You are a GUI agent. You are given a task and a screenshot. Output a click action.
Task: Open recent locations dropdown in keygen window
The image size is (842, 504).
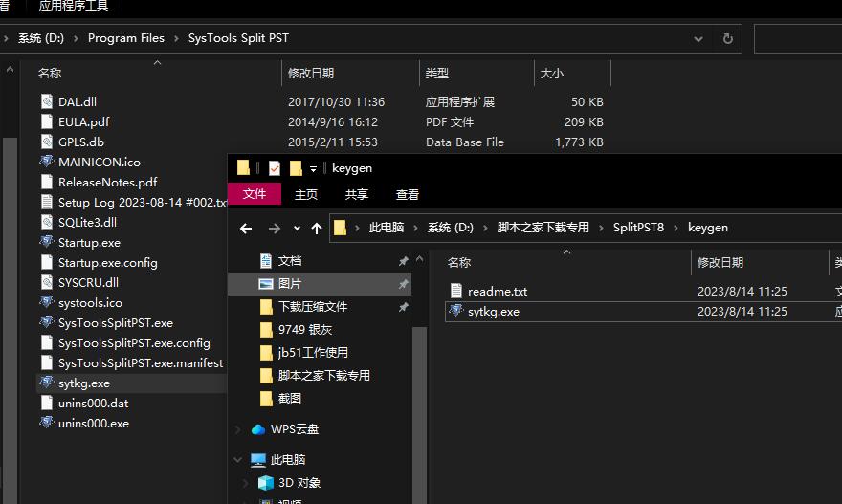point(297,229)
